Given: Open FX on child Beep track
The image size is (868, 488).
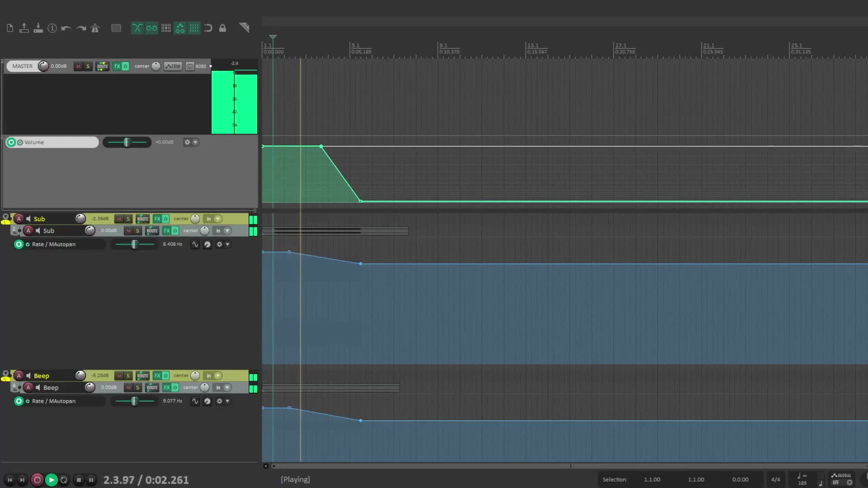Looking at the screenshot, I should tap(167, 387).
